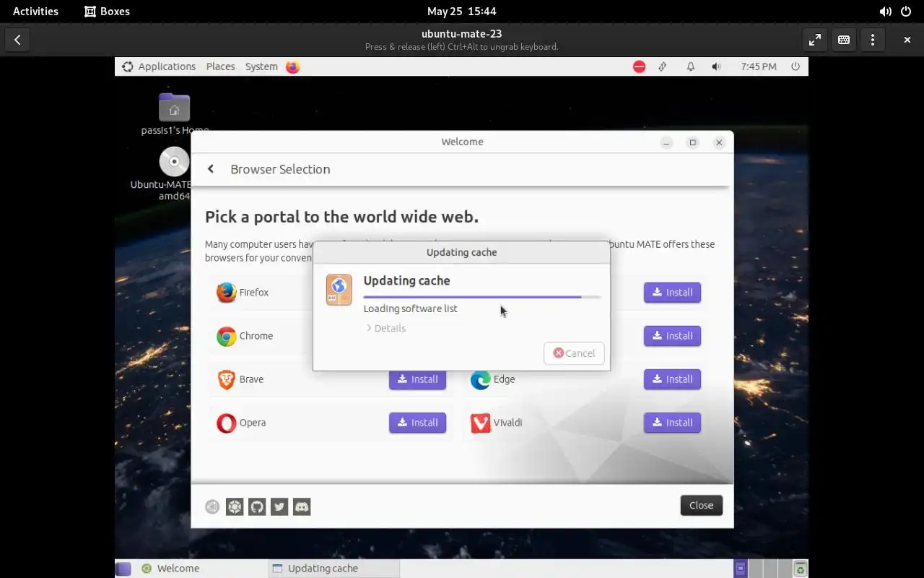This screenshot has width=924, height=578.
Task: Open the MATE clock showing 7:45 PM
Action: click(759, 66)
